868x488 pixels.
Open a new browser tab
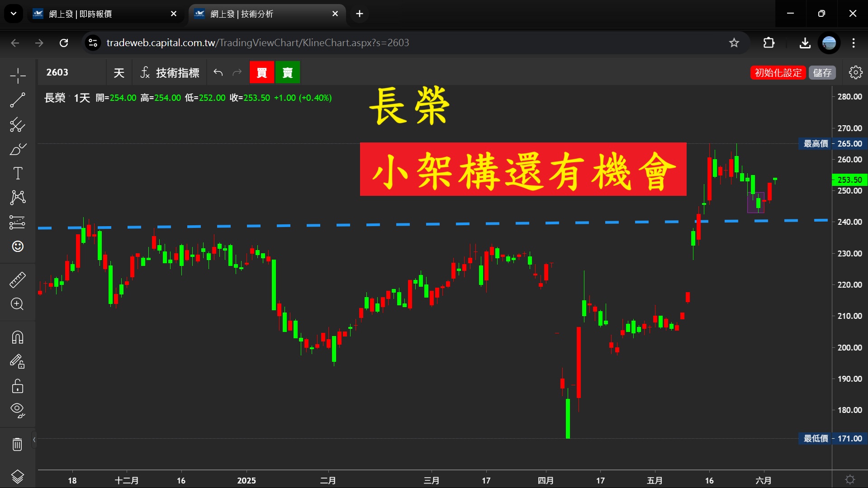coord(360,14)
